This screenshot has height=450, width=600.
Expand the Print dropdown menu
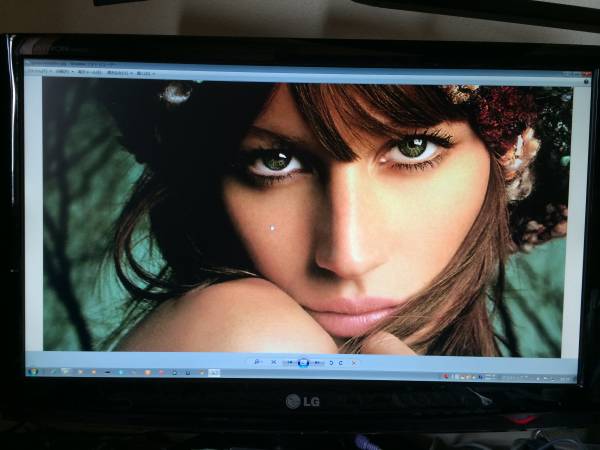pyautogui.click(x=63, y=73)
